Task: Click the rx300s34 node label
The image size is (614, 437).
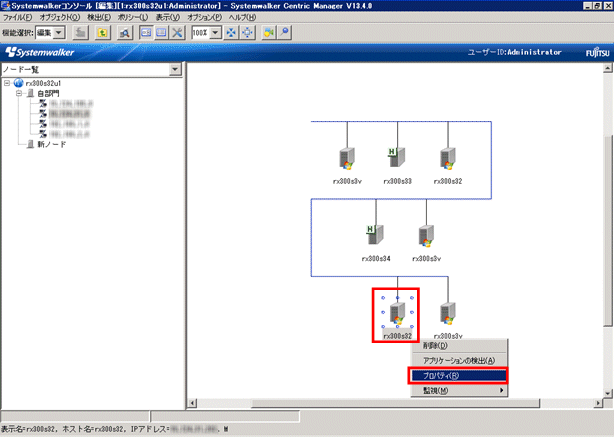Action: pos(376,258)
